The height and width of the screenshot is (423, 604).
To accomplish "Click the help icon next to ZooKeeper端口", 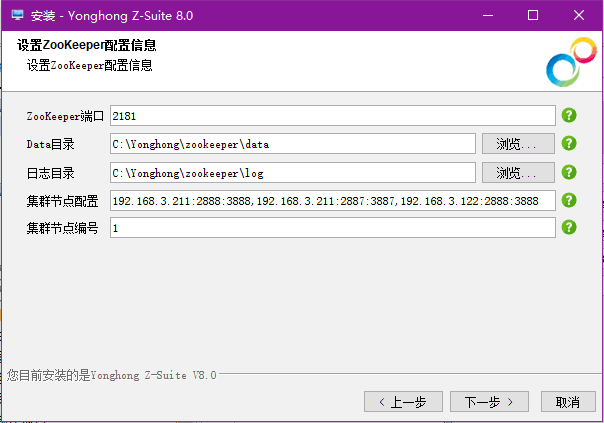I will click(569, 115).
